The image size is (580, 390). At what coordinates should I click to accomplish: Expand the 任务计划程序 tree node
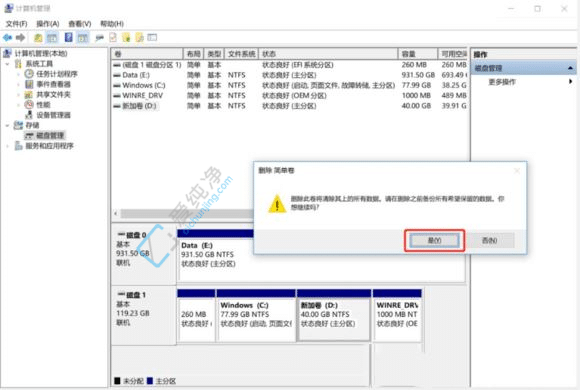click(x=18, y=74)
